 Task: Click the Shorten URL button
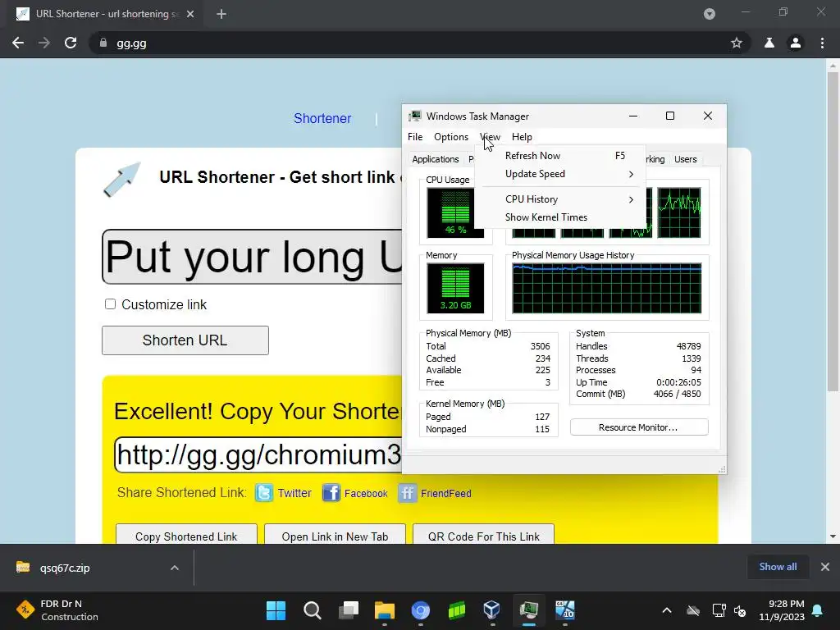click(x=185, y=340)
